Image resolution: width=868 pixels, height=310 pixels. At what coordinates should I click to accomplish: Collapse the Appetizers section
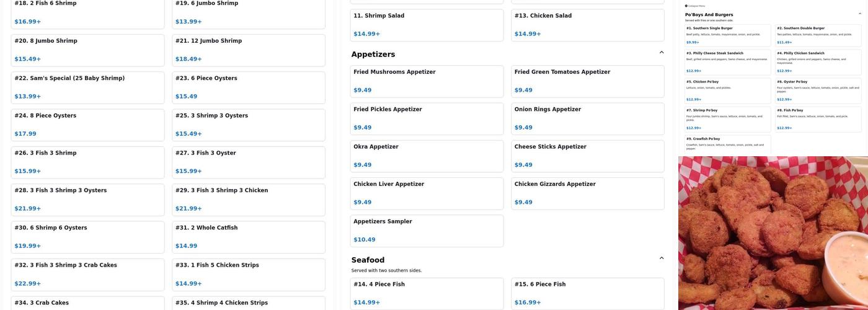(662, 53)
